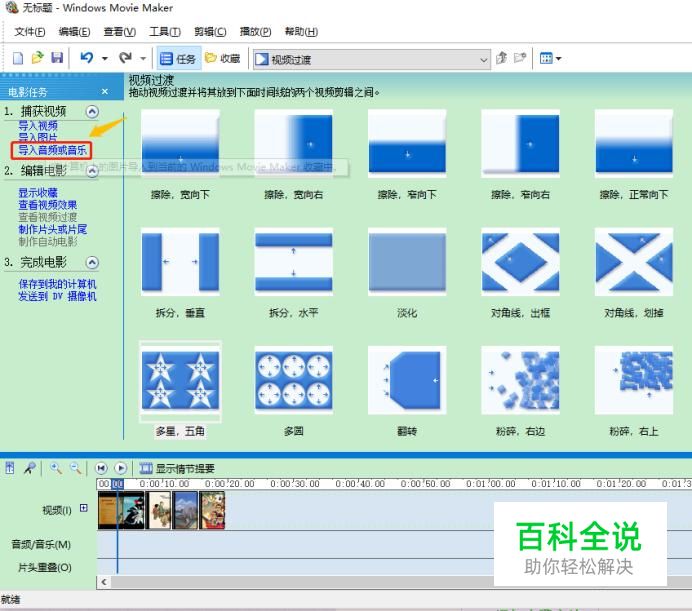Select the 擦除，窄向右 transition
692x611 pixels.
[x=520, y=143]
